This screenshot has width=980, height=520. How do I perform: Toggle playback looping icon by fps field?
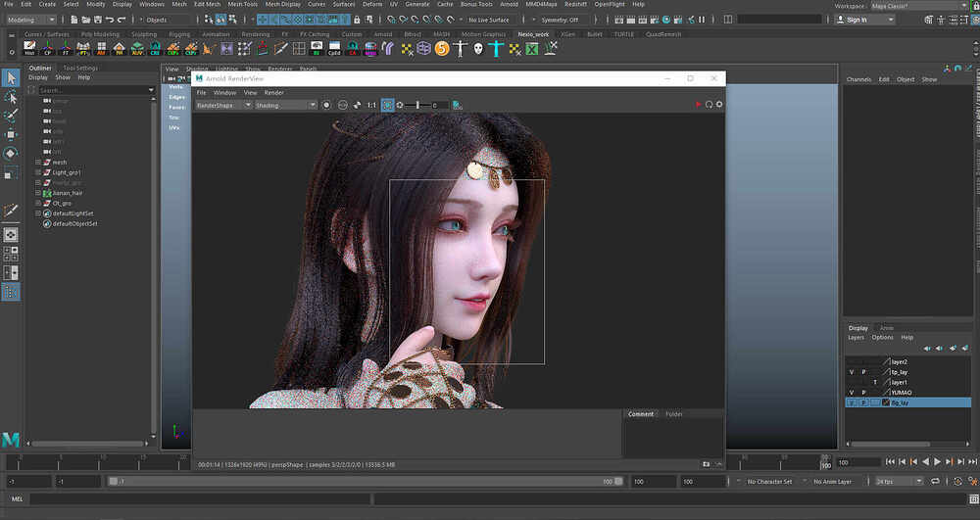935,481
